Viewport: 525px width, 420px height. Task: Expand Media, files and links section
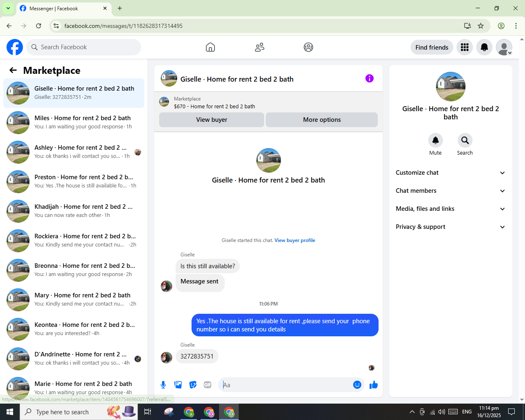[x=451, y=209]
